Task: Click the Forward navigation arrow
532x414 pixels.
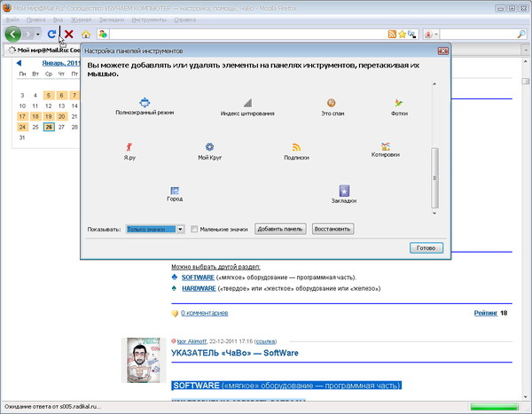Action: (28, 35)
